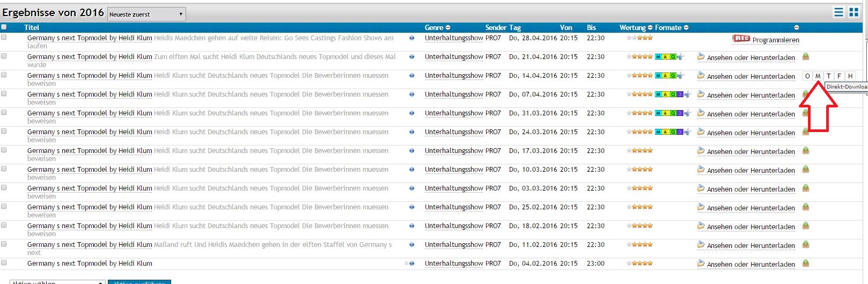868x284 pixels.
Task: Click star rating of 17.03.2016 episode
Action: point(640,151)
